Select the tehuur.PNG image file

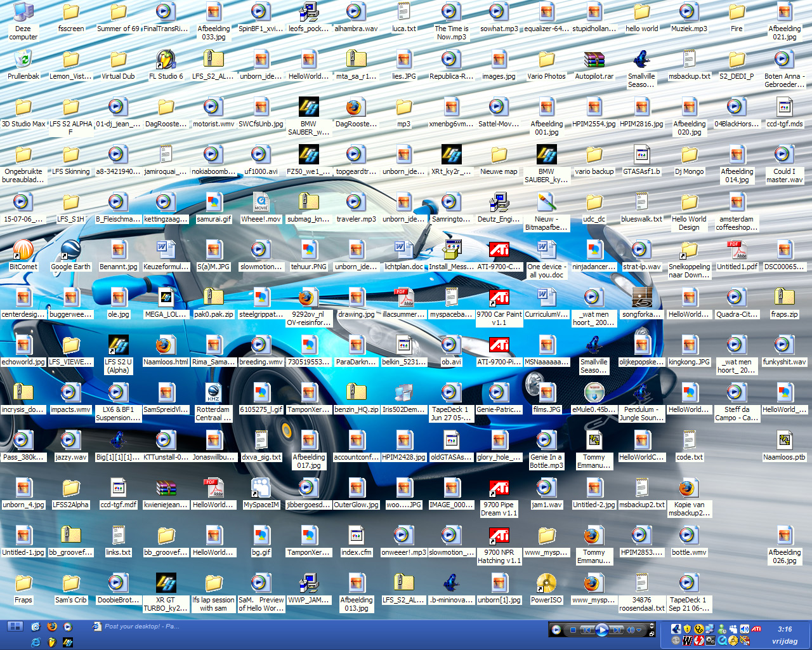(308, 255)
